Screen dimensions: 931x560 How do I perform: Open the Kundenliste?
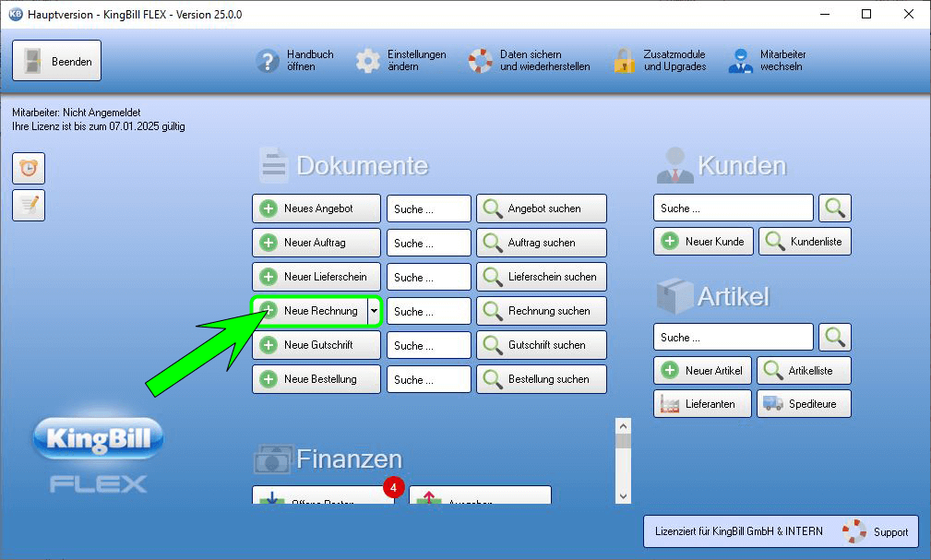pos(806,241)
